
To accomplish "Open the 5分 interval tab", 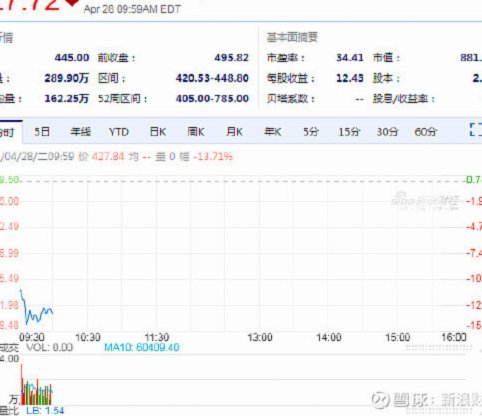I will (x=311, y=132).
